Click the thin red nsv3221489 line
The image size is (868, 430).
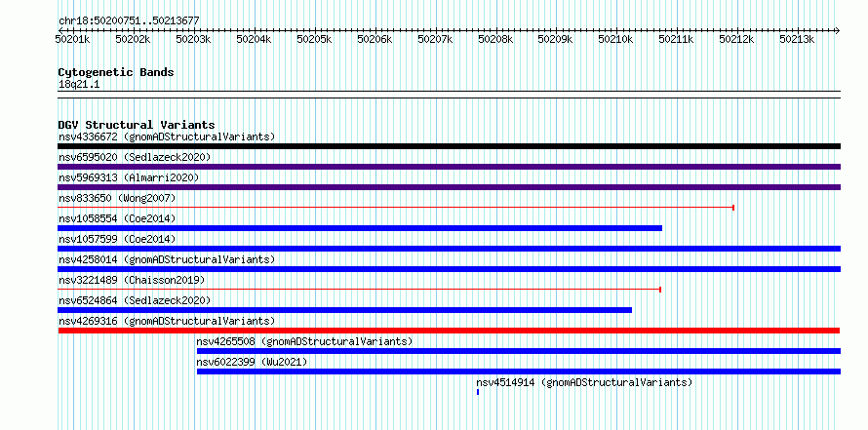pyautogui.click(x=359, y=290)
